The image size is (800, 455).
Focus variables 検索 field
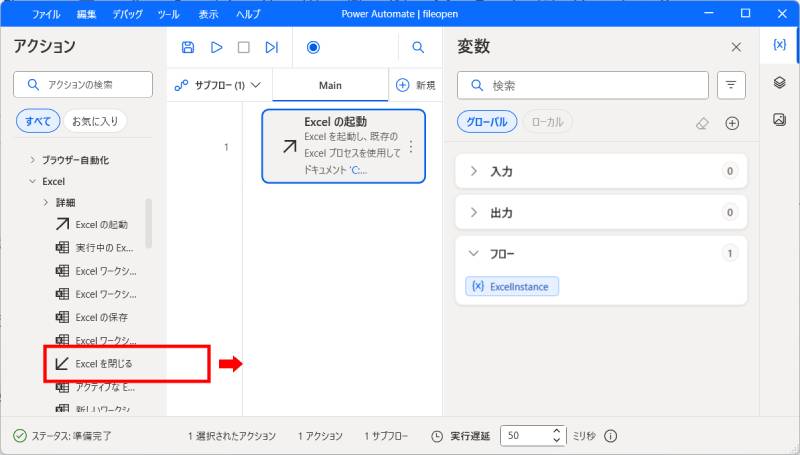(583, 85)
